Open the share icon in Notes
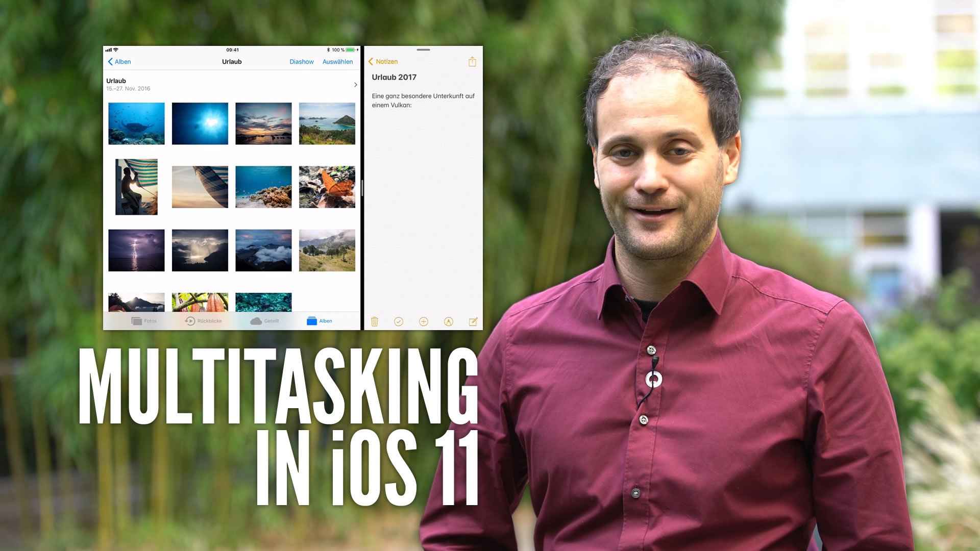Image resolution: width=980 pixels, height=551 pixels. click(472, 62)
